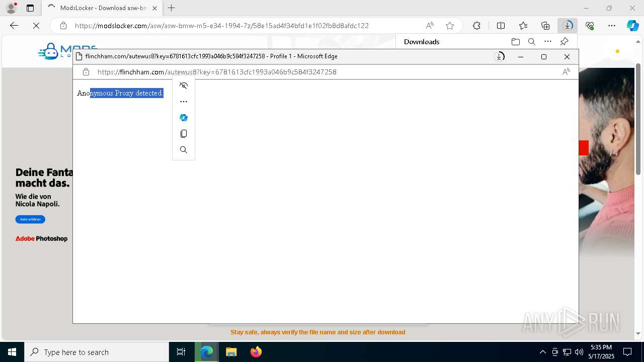Toggle the Downloads toolbar button
Screen dimensions: 644x362
pos(568,26)
